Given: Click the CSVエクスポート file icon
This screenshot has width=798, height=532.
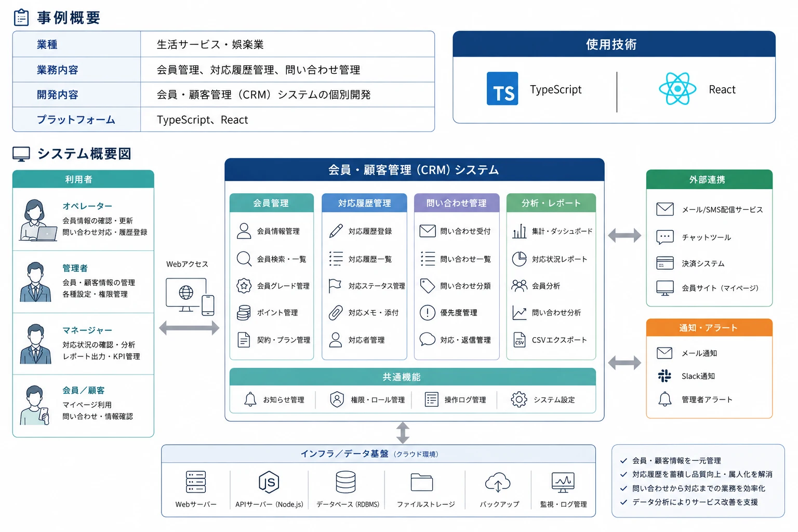Looking at the screenshot, I should tap(520, 340).
